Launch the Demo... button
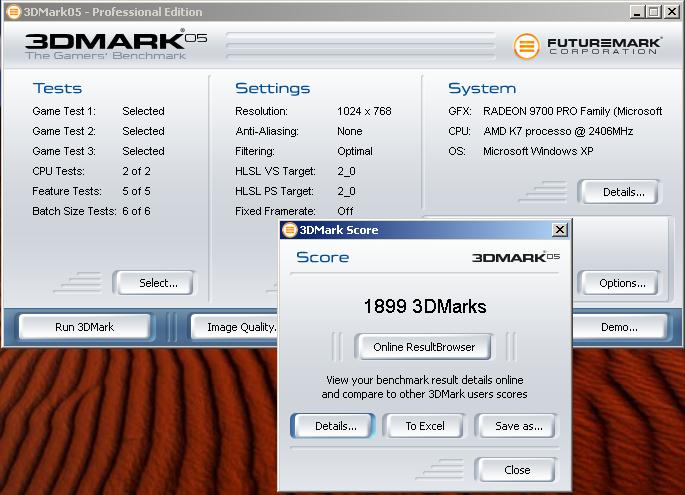The height and width of the screenshot is (495, 685). click(619, 327)
